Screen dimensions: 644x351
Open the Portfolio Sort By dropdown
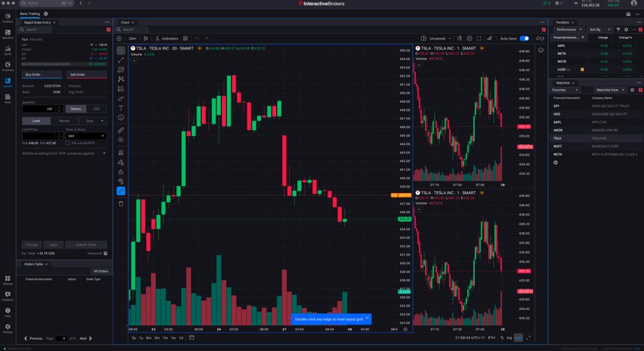(x=600, y=30)
